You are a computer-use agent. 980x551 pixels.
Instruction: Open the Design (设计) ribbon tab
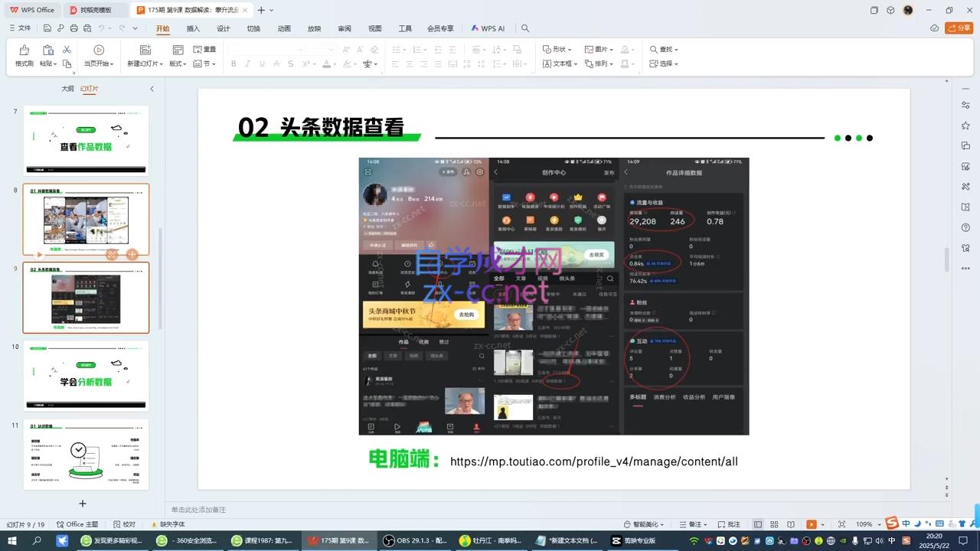point(224,28)
